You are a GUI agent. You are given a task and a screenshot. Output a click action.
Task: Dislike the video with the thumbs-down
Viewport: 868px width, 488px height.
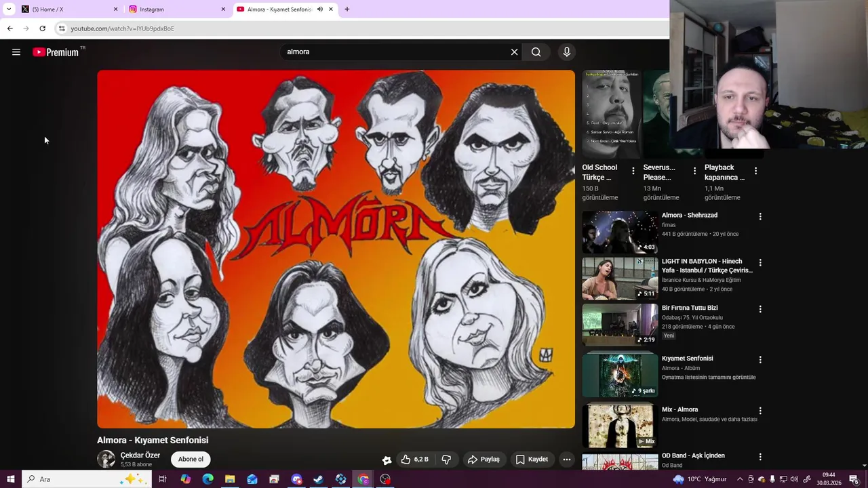(x=446, y=460)
